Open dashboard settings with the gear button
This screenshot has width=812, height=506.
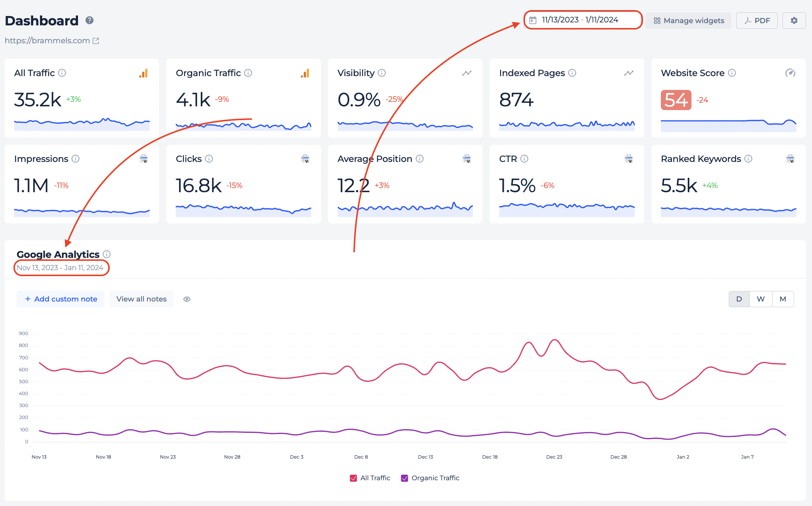click(x=794, y=21)
